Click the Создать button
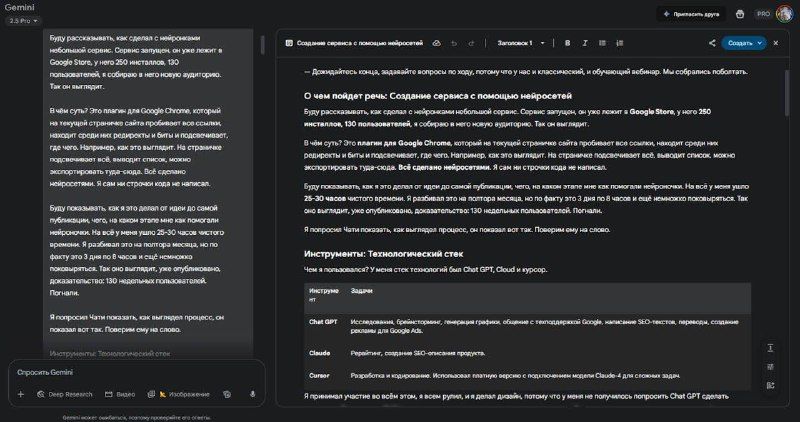Screen dimensions: 800x422 [x=739, y=43]
